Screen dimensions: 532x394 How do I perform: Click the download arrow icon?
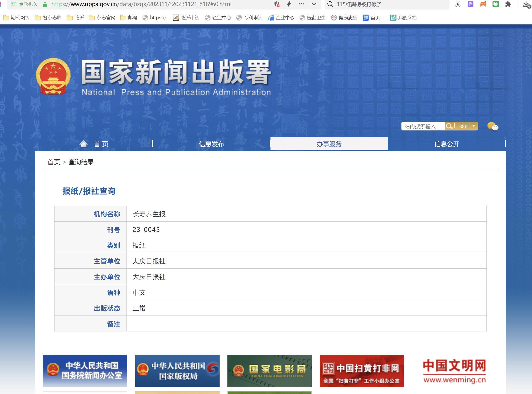click(526, 4)
